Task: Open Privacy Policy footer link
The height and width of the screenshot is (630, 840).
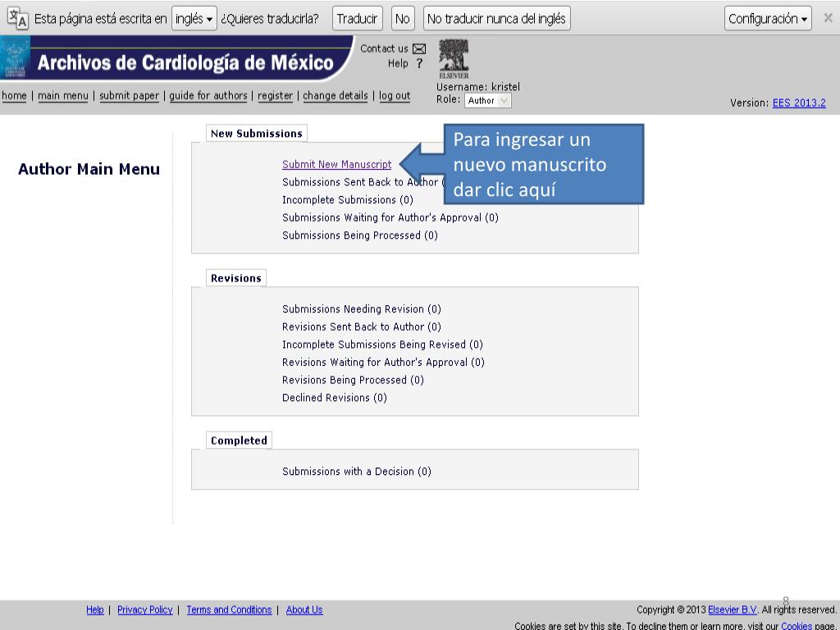Action: [x=145, y=610]
